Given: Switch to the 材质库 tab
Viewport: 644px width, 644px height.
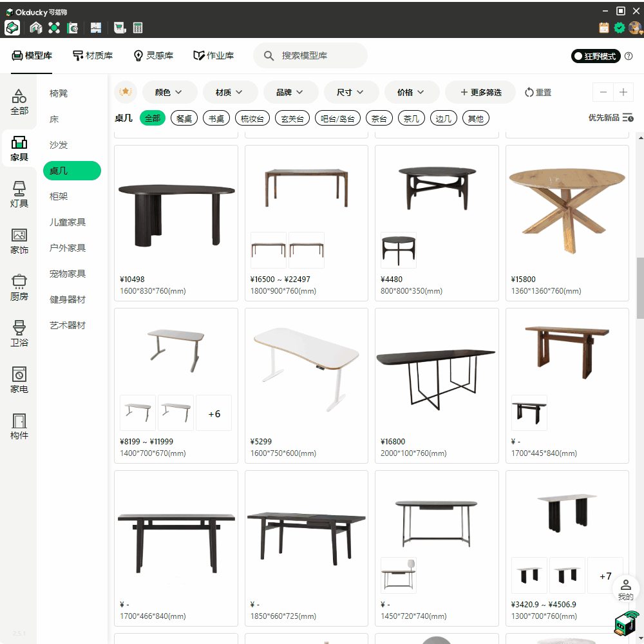Looking at the screenshot, I should (93, 56).
